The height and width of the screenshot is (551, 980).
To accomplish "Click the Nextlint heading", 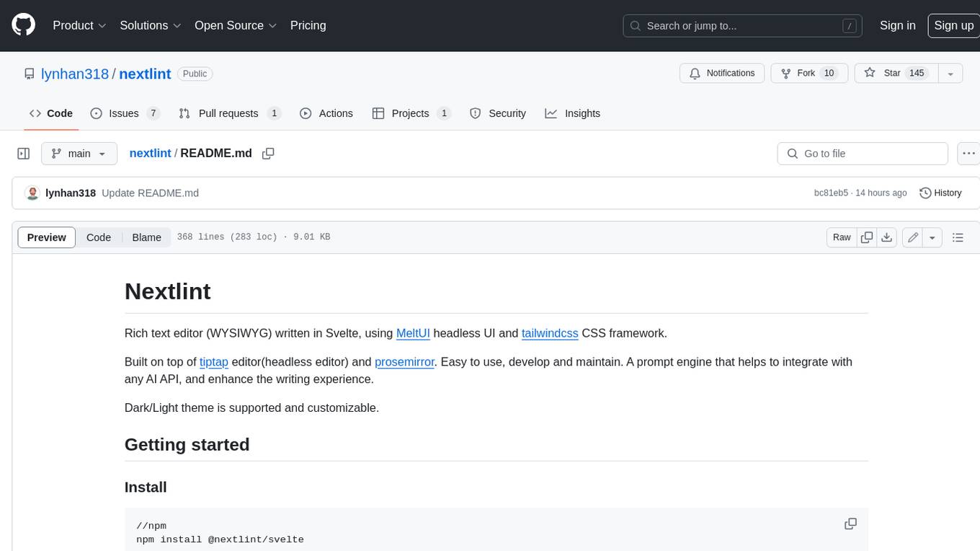I will point(168,291).
